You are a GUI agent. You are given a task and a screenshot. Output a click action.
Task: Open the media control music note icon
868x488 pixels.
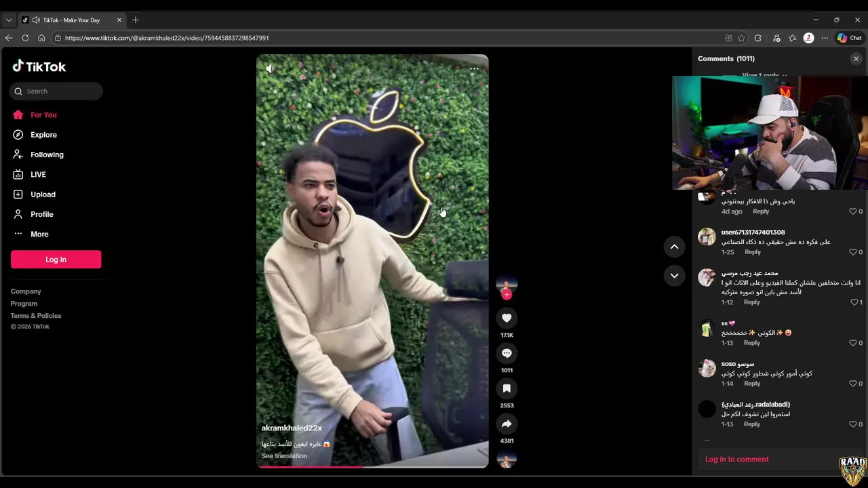coord(776,38)
